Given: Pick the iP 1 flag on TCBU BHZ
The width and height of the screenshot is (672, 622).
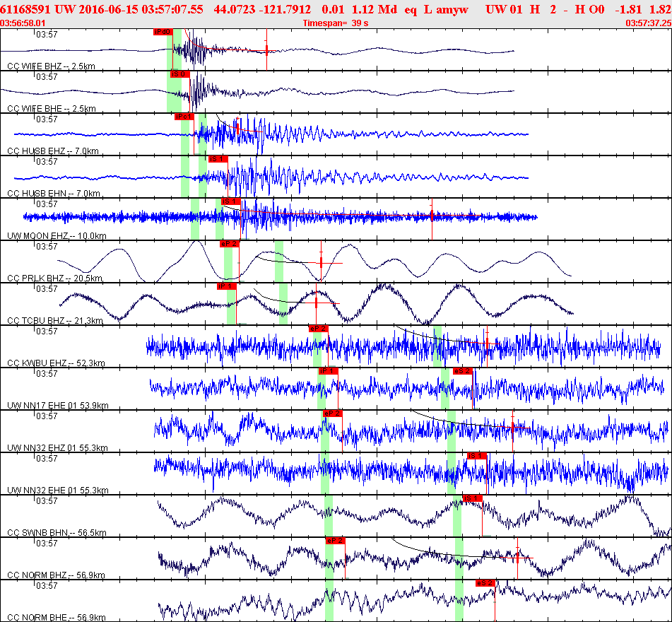Looking at the screenshot, I should pos(227,286).
